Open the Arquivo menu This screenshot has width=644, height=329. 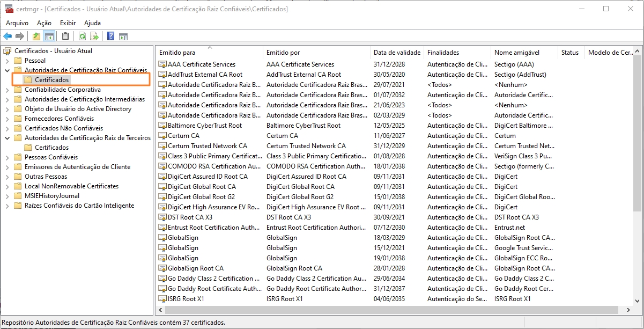coord(17,23)
